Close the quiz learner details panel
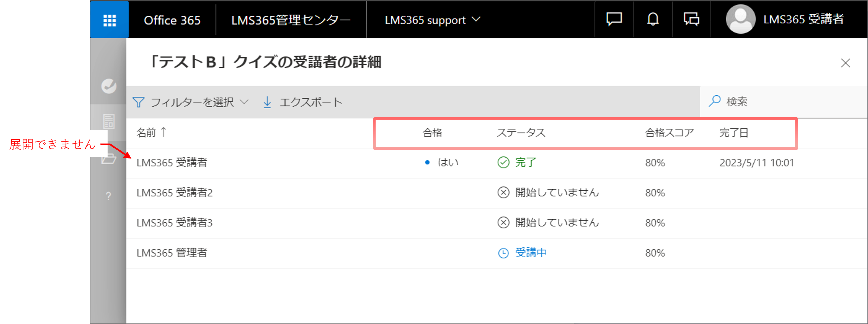 [846, 63]
